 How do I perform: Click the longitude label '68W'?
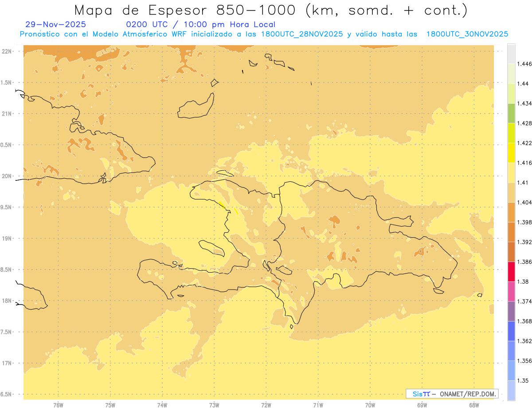(x=474, y=405)
